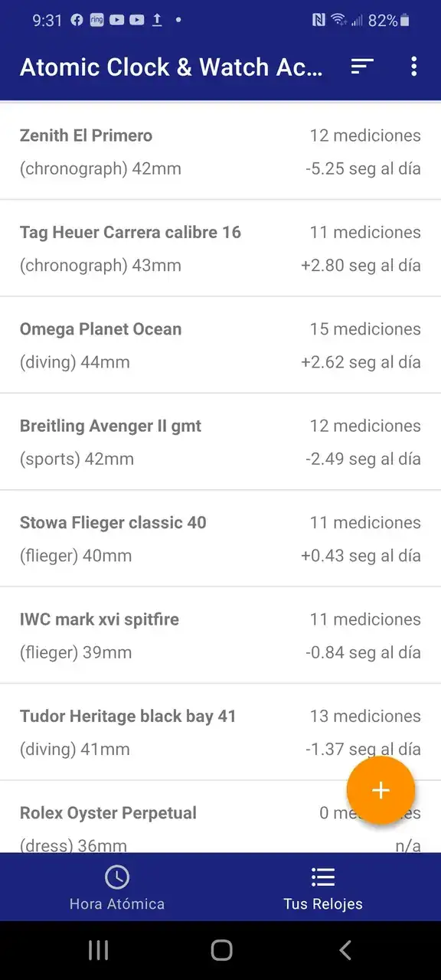Open the Zenith El Primero watch entry

coord(220,152)
